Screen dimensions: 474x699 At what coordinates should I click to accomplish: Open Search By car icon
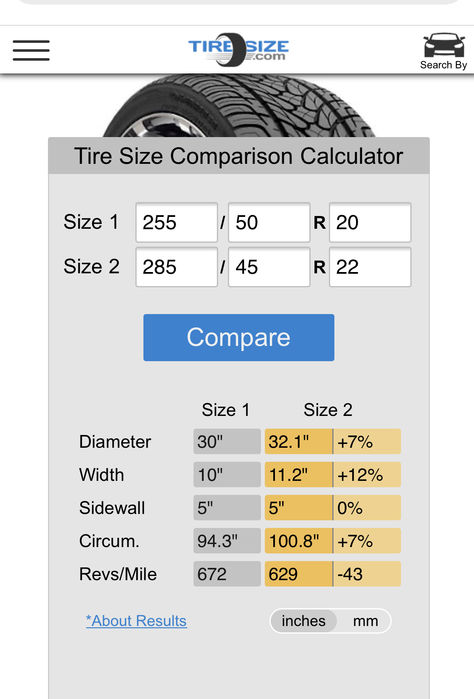[x=443, y=51]
